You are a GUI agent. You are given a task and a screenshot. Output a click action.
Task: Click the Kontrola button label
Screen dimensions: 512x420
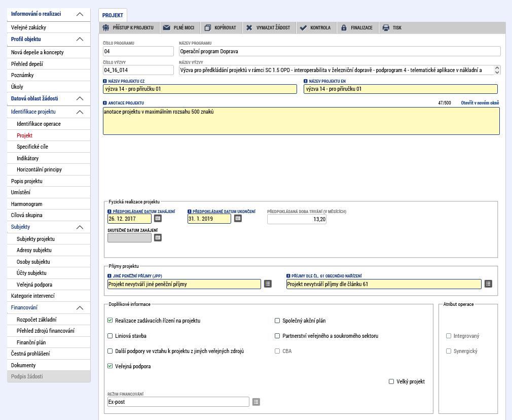click(320, 28)
